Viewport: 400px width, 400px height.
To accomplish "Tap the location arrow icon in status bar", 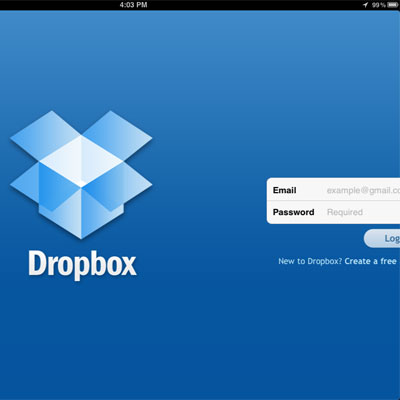I will click(365, 5).
